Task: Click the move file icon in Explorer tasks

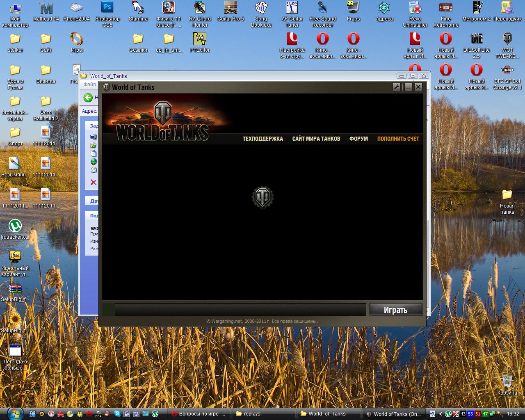Action: (x=94, y=145)
